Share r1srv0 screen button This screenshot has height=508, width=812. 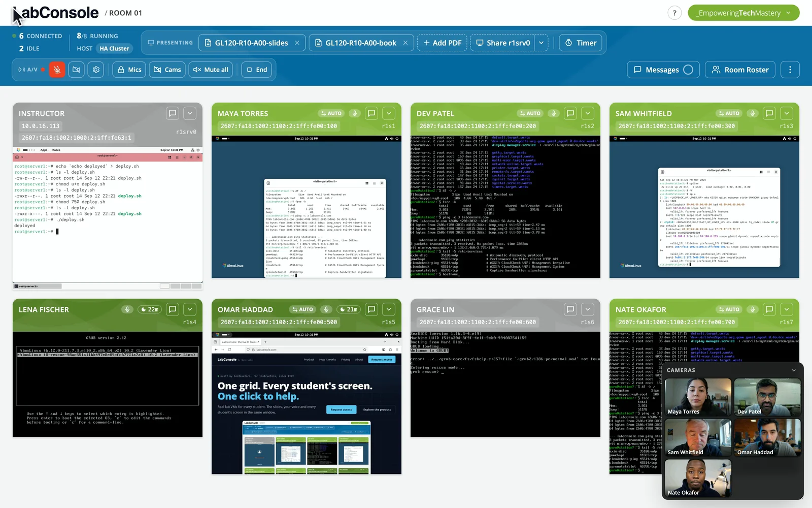tap(502, 43)
